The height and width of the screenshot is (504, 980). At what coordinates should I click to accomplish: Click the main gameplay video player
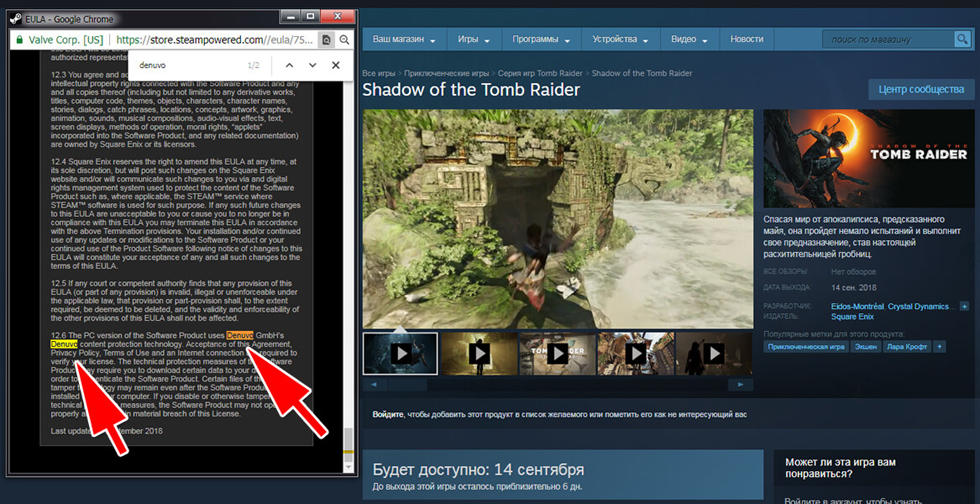tap(558, 219)
